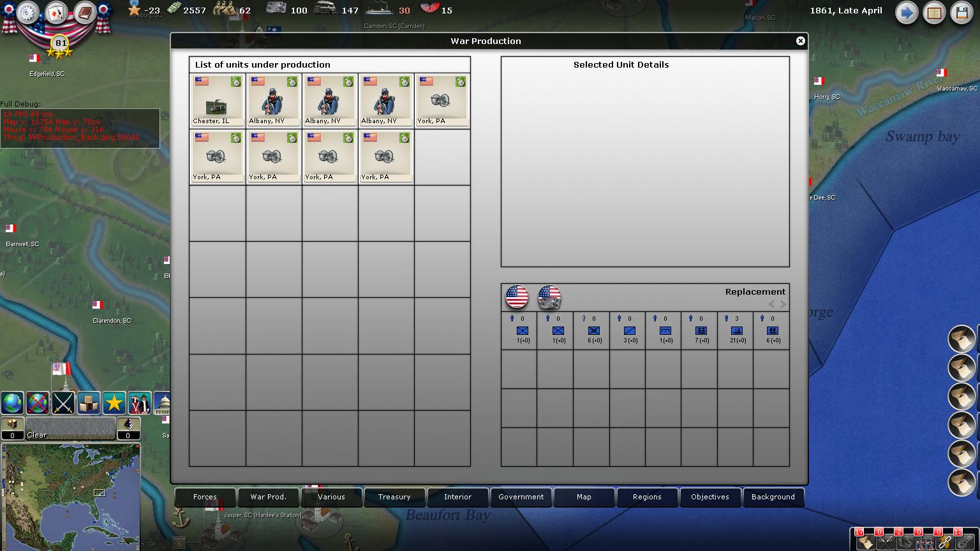Screen dimensions: 980x551
Task: Click the supply crates map filter
Action: [89, 403]
